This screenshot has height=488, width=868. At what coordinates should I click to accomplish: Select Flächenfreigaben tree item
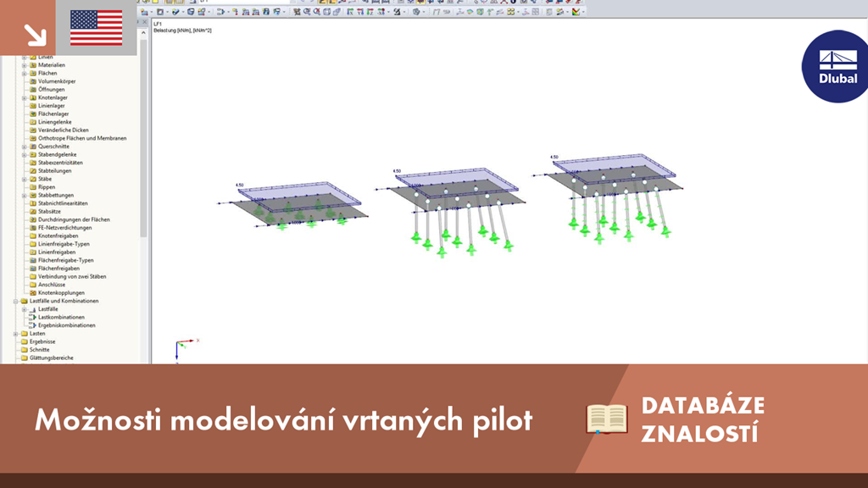pos(58,269)
